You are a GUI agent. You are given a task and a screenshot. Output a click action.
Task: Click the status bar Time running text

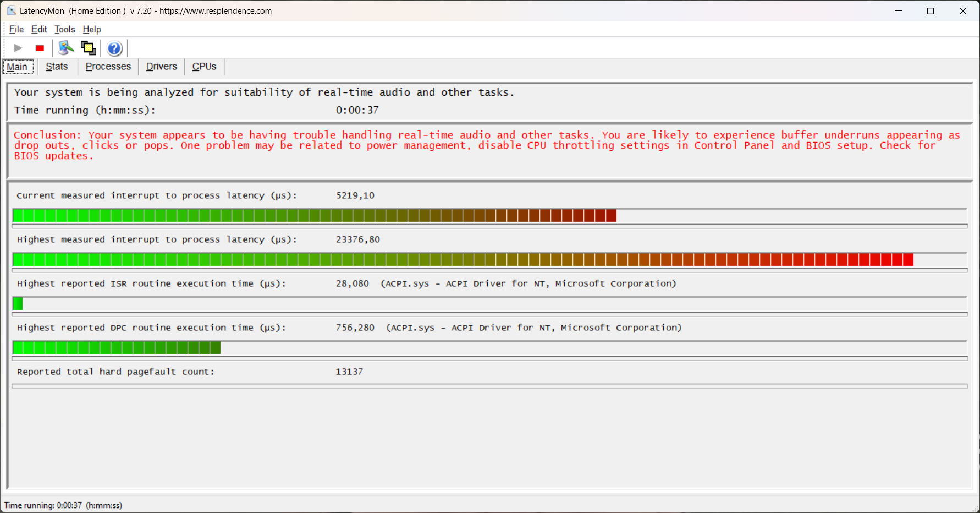[x=63, y=505]
